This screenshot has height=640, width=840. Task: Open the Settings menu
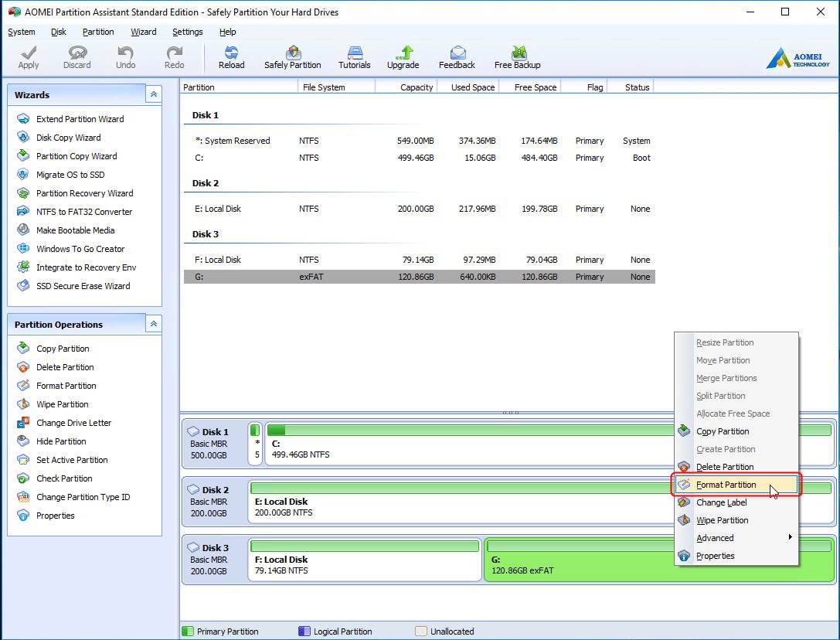point(188,32)
